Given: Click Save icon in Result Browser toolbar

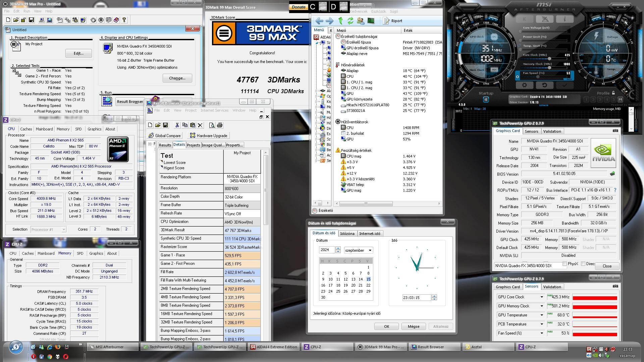Looking at the screenshot, I should click(x=165, y=125).
